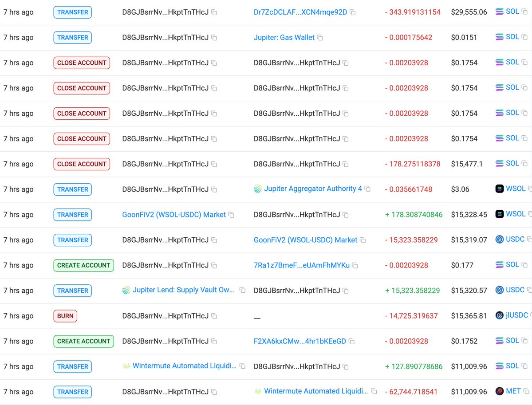532x405 pixels.
Task: Copy the sender address in the BURN row
Action: tap(214, 316)
